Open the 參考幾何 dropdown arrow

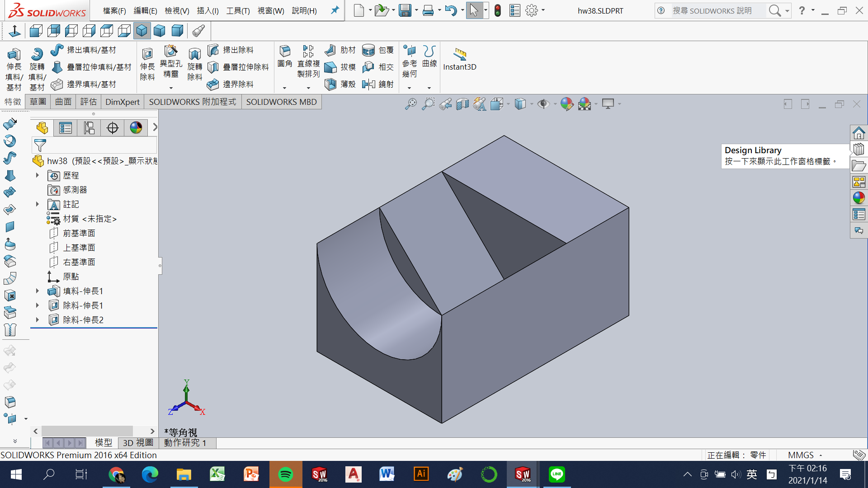point(409,88)
